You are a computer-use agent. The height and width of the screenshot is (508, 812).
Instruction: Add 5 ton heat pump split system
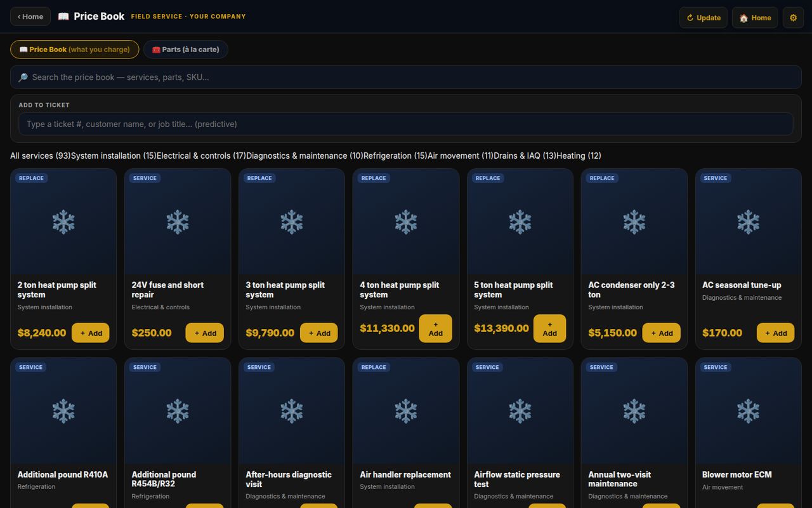coord(550,328)
